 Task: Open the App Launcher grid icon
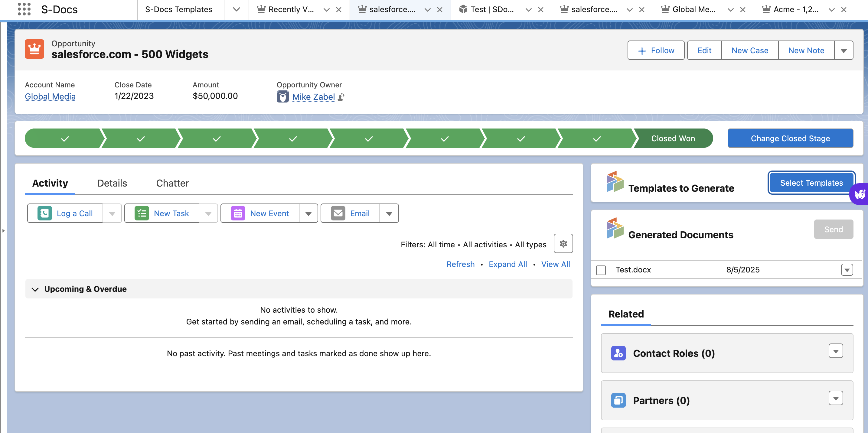click(24, 9)
